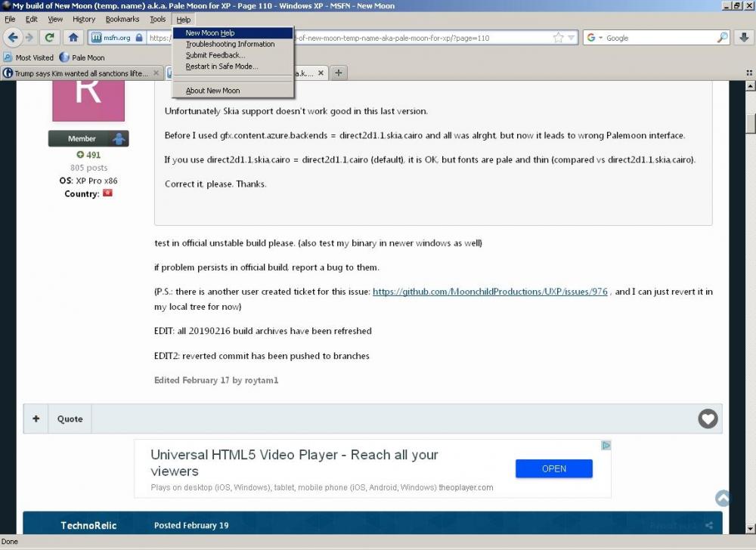Click the Edited February 17 by roytam1 text

click(216, 380)
